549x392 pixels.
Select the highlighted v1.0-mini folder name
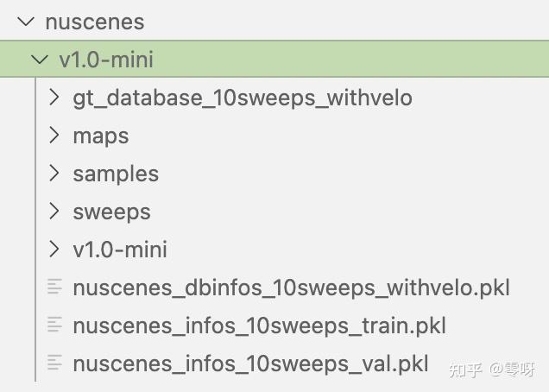click(106, 60)
